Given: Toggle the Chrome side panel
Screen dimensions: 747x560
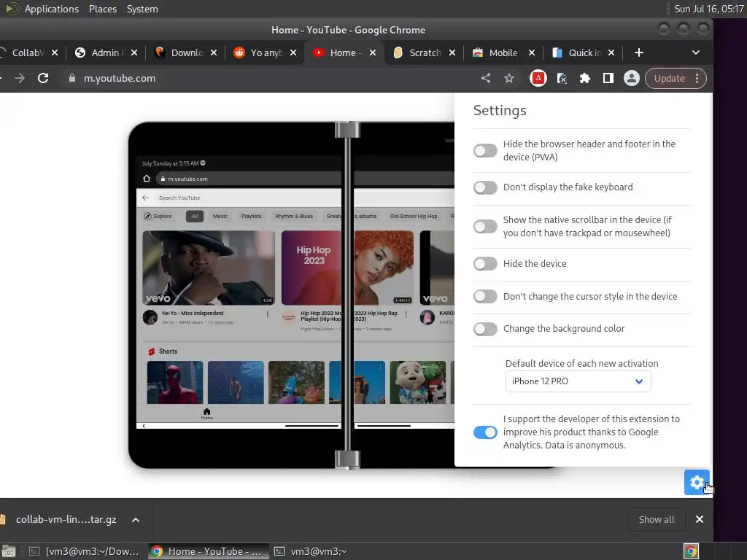Looking at the screenshot, I should [608, 78].
